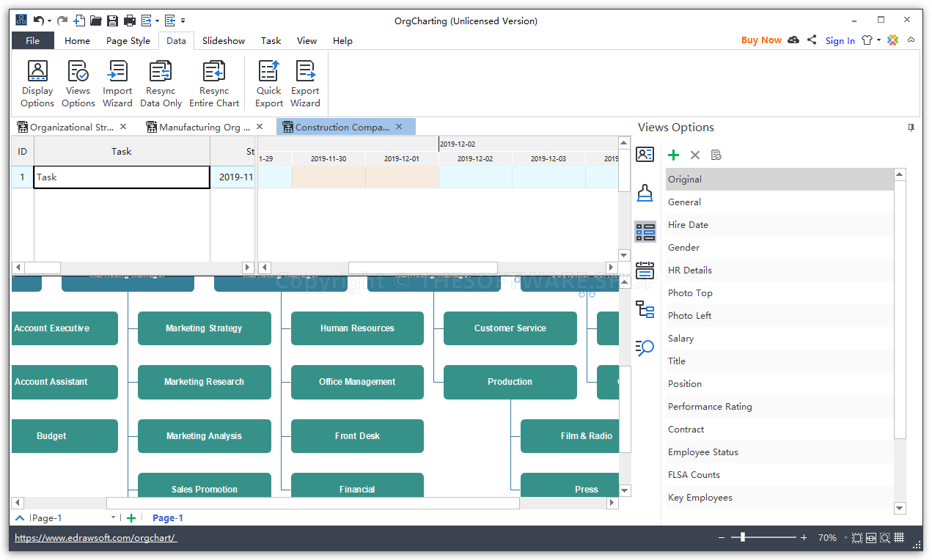
Task: Expand the redo dropdown arrow
Action: [48, 21]
